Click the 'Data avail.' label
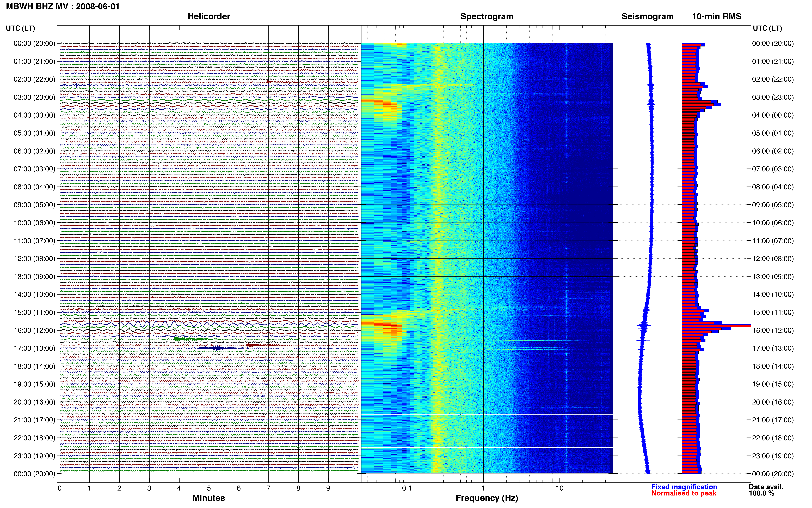Viewport: 812px width, 508px height. coord(766,487)
